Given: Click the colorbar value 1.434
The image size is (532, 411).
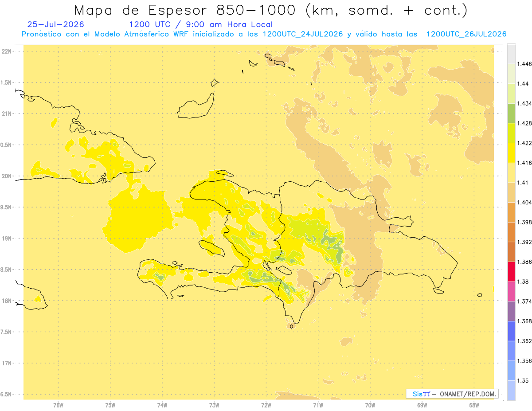Looking at the screenshot, I should [525, 103].
